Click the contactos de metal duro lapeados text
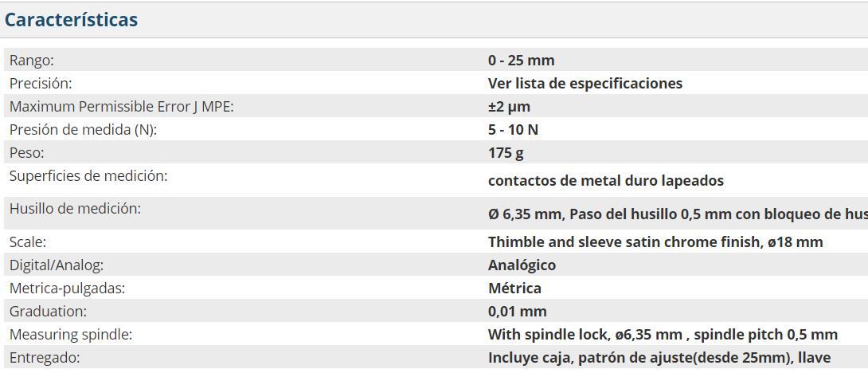The image size is (868, 373). 605,180
